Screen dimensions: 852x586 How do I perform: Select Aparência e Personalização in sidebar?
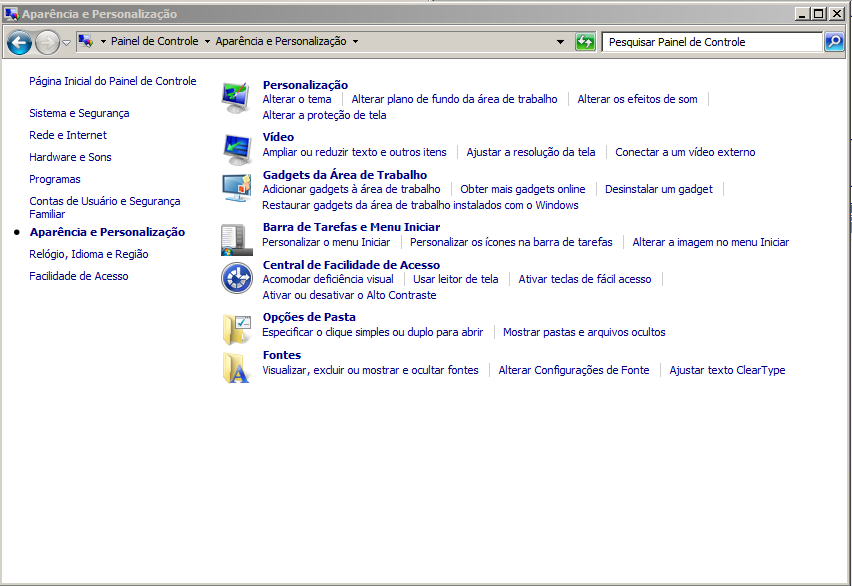107,232
